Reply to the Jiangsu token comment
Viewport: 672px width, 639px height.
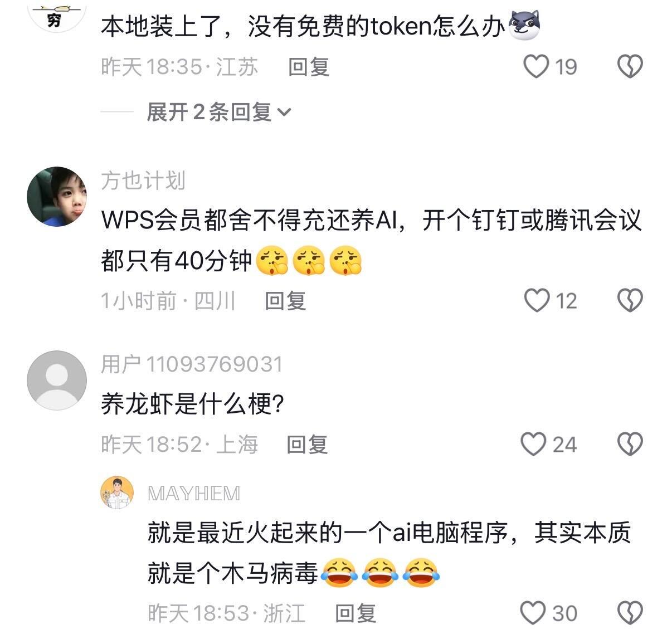pos(309,67)
